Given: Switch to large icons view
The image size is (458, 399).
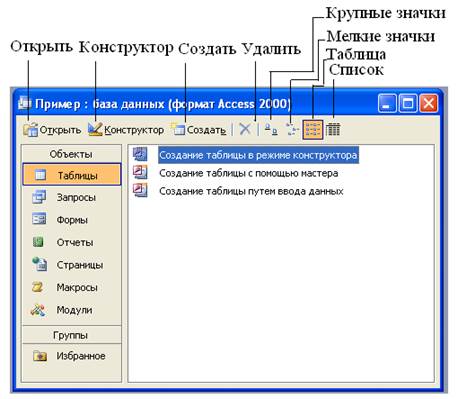Looking at the screenshot, I should (x=271, y=129).
